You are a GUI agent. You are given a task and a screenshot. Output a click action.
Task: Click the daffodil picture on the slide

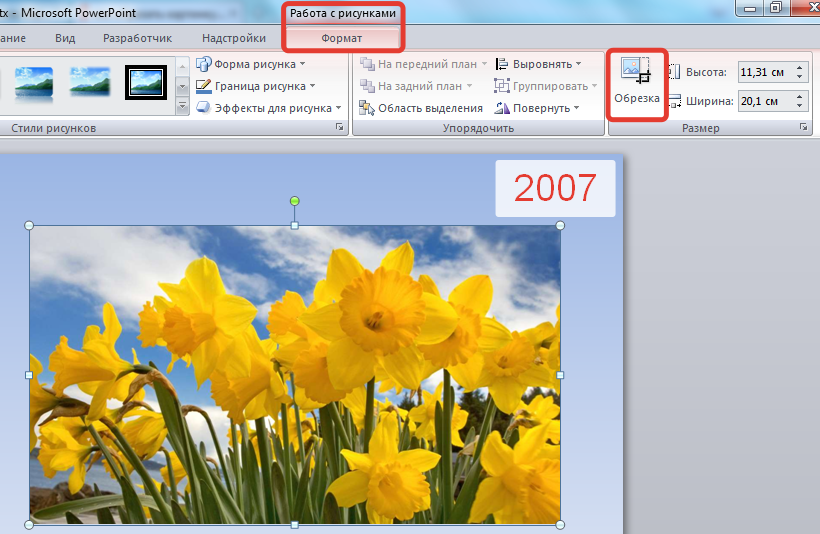295,374
